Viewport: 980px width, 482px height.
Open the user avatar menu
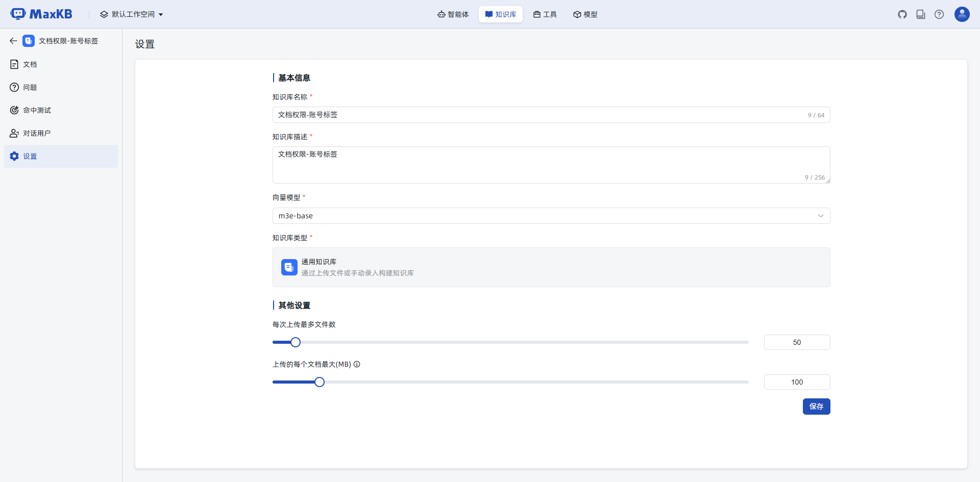(962, 14)
